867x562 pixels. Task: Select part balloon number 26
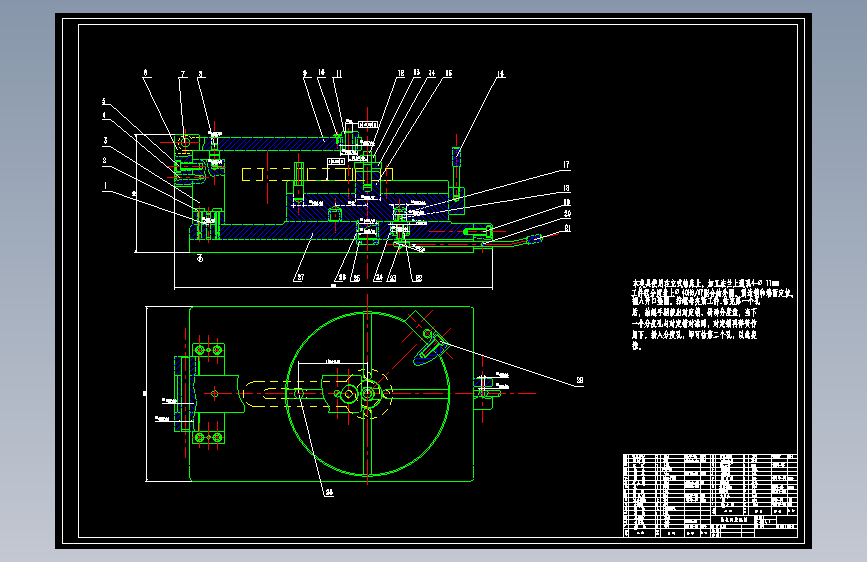coord(342,278)
